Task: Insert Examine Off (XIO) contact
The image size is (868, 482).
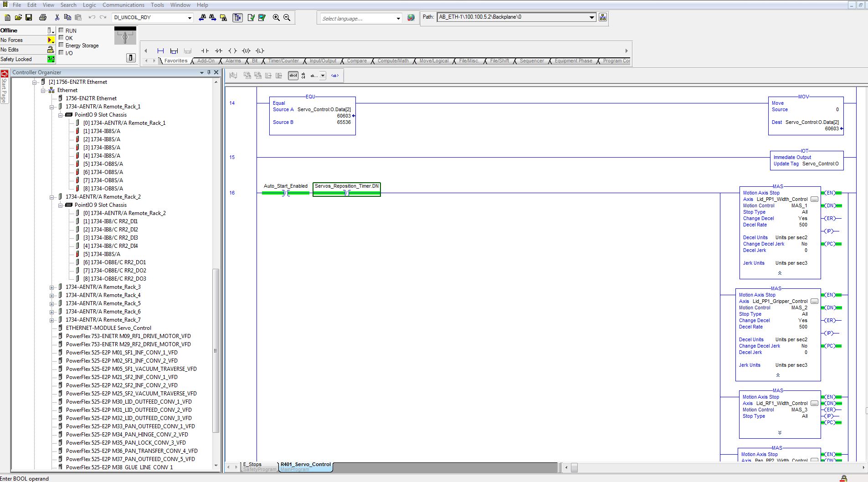Action: [219, 51]
